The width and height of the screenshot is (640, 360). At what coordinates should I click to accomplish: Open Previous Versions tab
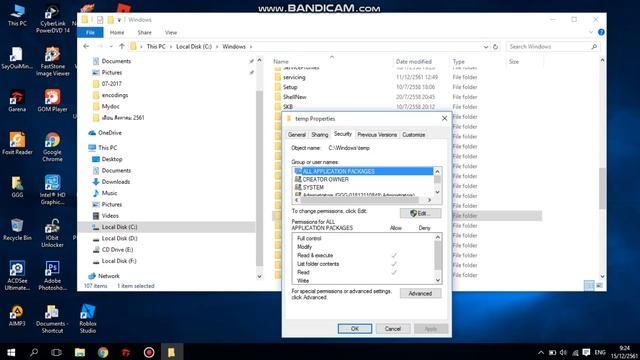click(377, 135)
